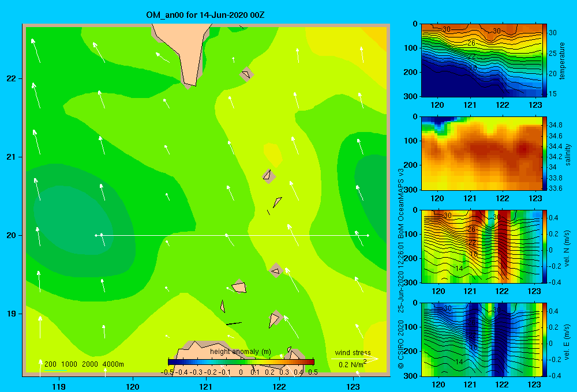Click the '14' contour label in vel. N panel

459,269
